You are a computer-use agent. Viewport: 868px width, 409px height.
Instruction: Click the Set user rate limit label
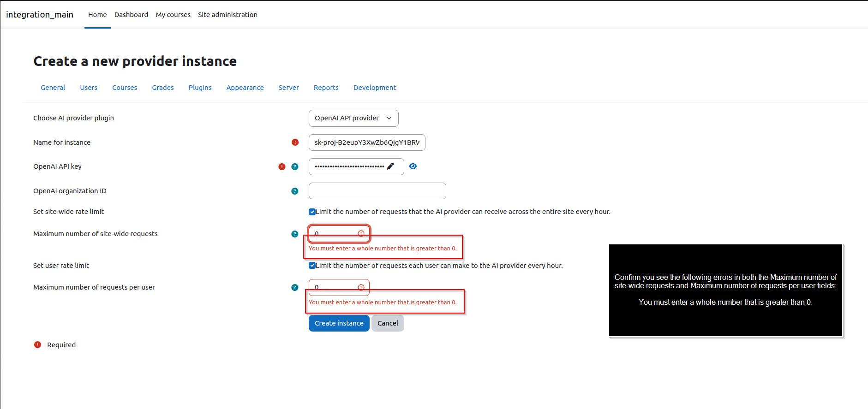click(61, 266)
